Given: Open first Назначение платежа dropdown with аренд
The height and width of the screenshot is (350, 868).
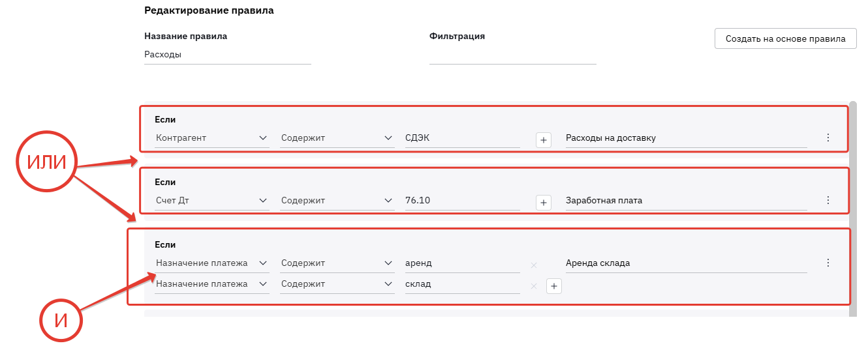Looking at the screenshot, I should [211, 263].
